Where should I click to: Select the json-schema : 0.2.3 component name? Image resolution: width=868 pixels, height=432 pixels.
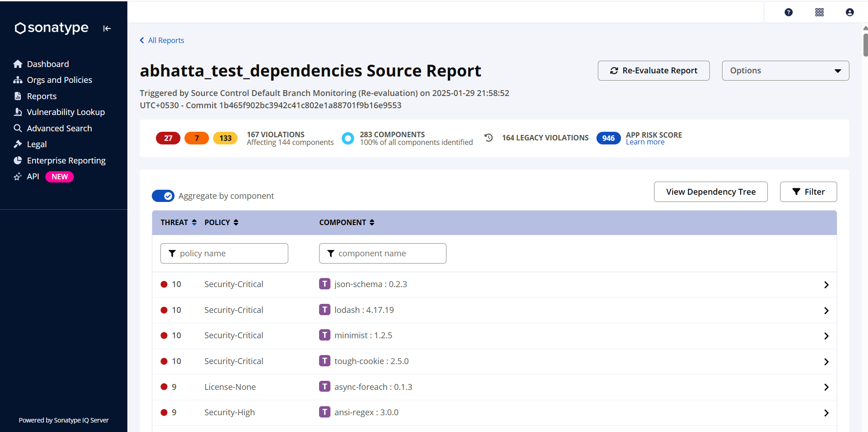[371, 284]
